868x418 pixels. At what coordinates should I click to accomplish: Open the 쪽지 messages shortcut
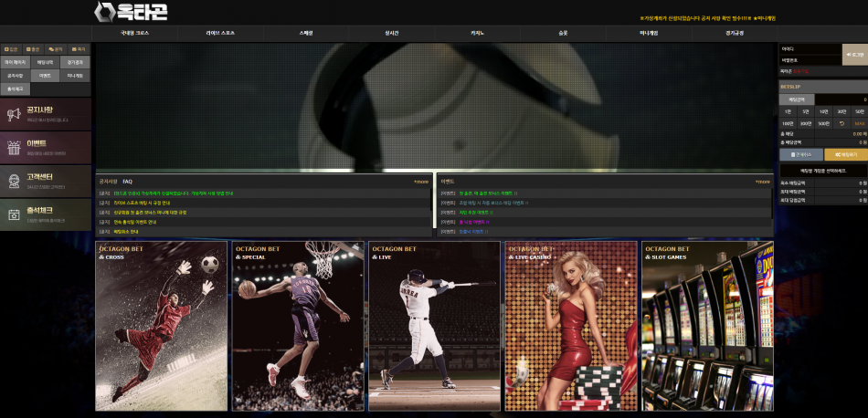pos(79,49)
